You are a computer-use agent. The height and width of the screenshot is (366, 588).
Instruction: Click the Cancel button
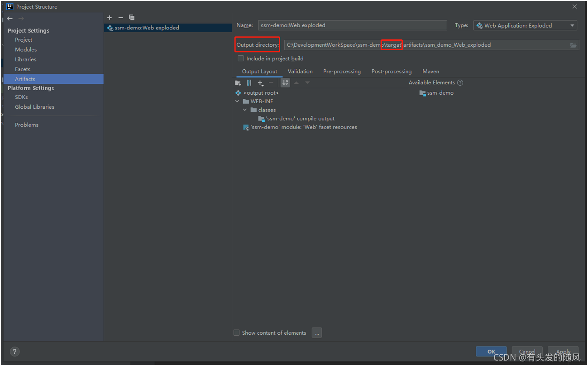pyautogui.click(x=527, y=352)
